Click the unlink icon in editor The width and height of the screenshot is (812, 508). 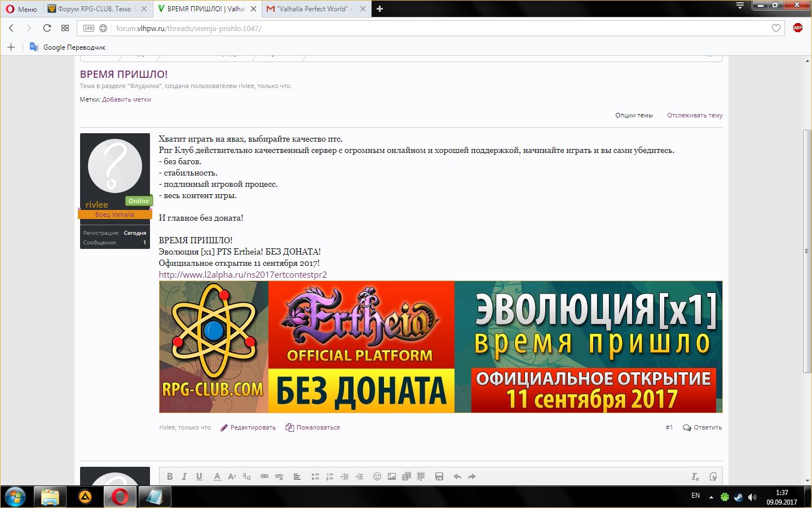click(x=279, y=476)
